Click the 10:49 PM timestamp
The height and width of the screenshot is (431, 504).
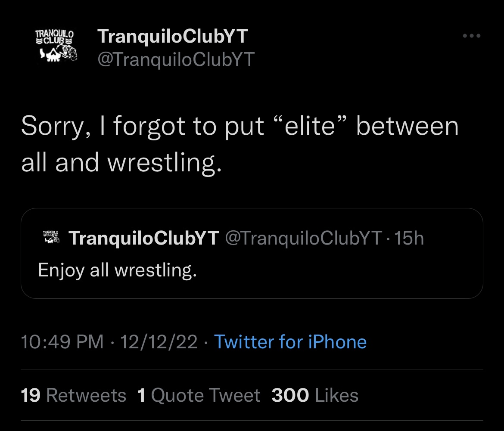[62, 342]
